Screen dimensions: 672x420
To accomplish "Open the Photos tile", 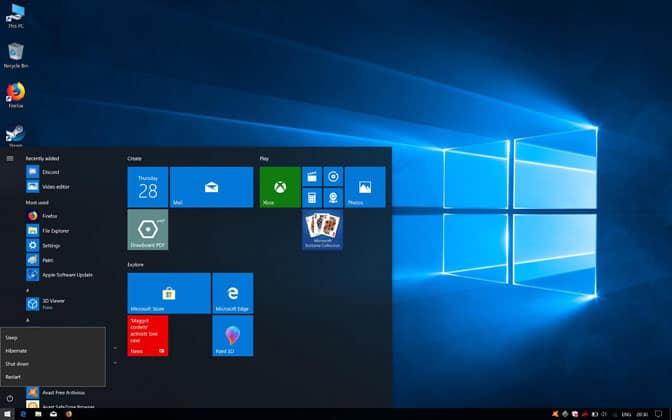I will [x=365, y=187].
